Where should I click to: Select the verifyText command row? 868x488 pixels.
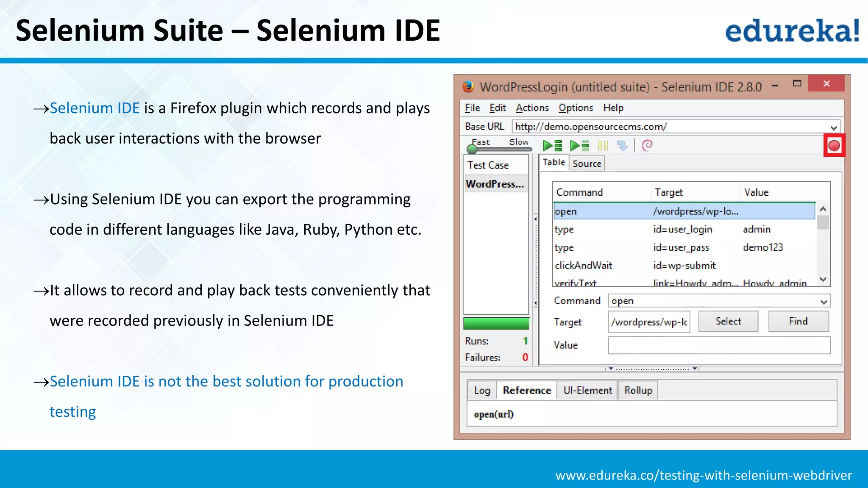(x=684, y=282)
